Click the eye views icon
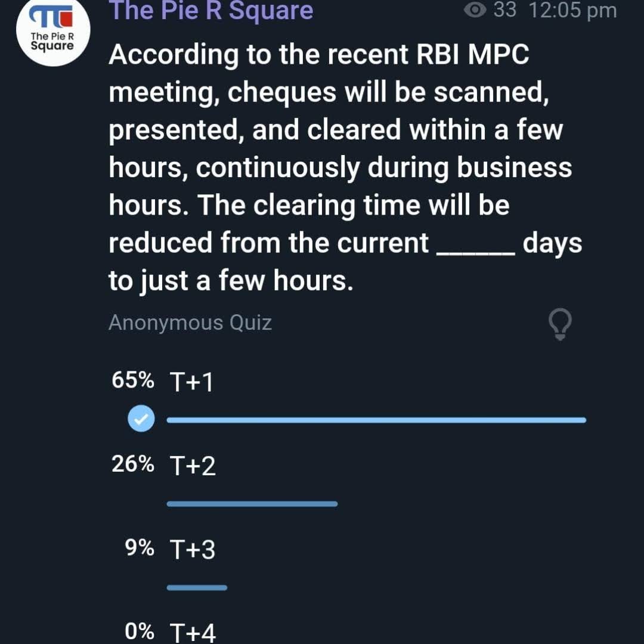Viewport: 644px width, 644px height. click(x=475, y=10)
